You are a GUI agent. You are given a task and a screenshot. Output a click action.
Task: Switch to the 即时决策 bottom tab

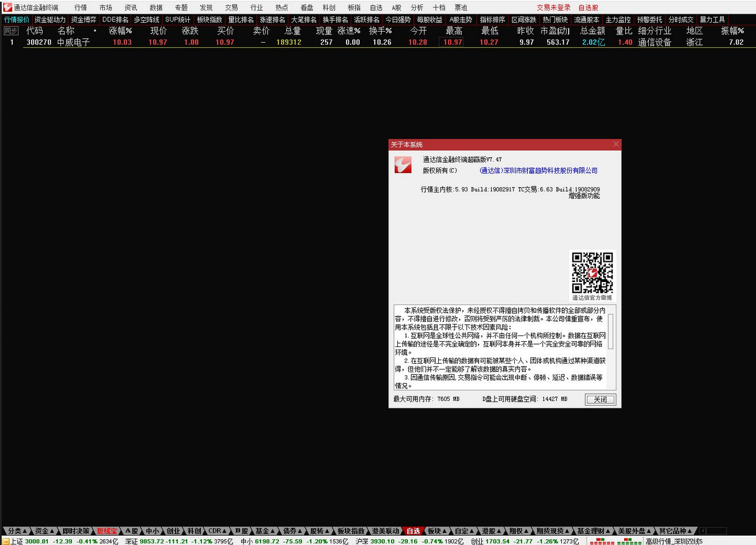click(x=76, y=531)
